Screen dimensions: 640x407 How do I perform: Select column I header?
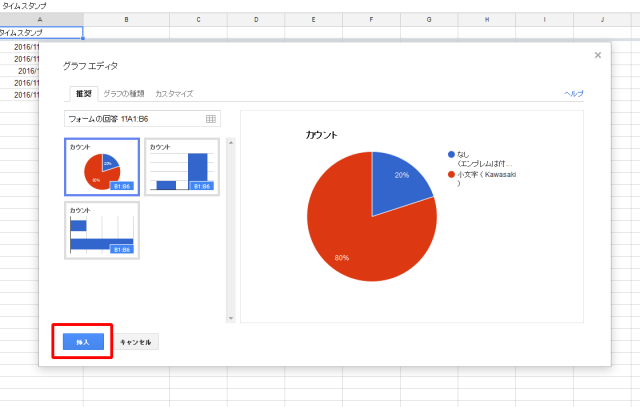tap(544, 20)
